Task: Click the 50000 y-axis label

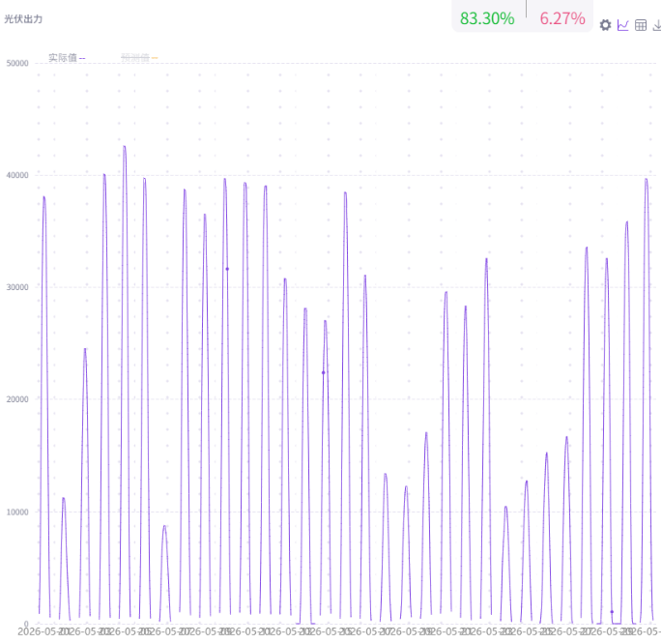Action: point(17,64)
